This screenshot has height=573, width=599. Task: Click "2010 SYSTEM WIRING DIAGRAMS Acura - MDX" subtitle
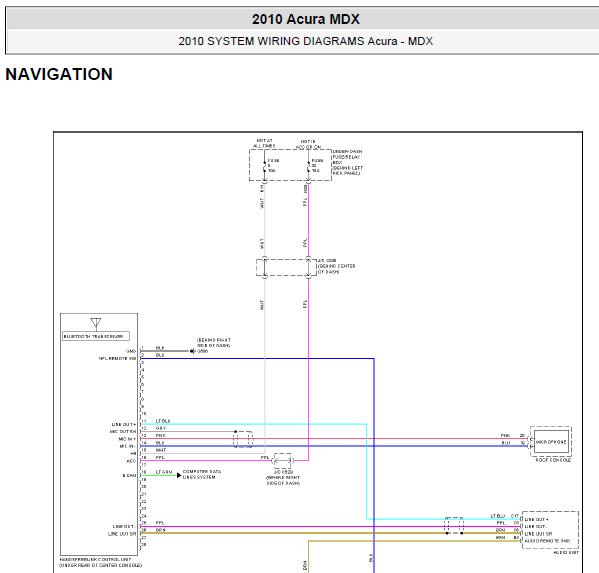click(x=306, y=41)
